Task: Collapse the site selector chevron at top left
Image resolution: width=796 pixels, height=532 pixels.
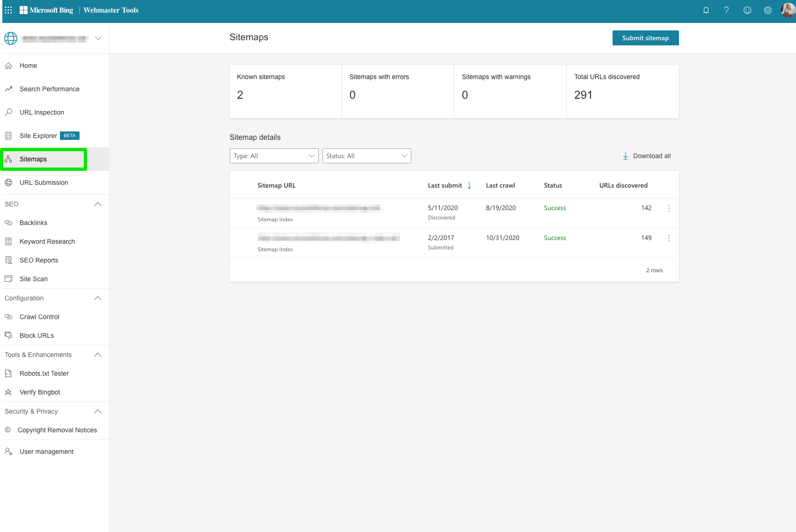Action: click(98, 38)
